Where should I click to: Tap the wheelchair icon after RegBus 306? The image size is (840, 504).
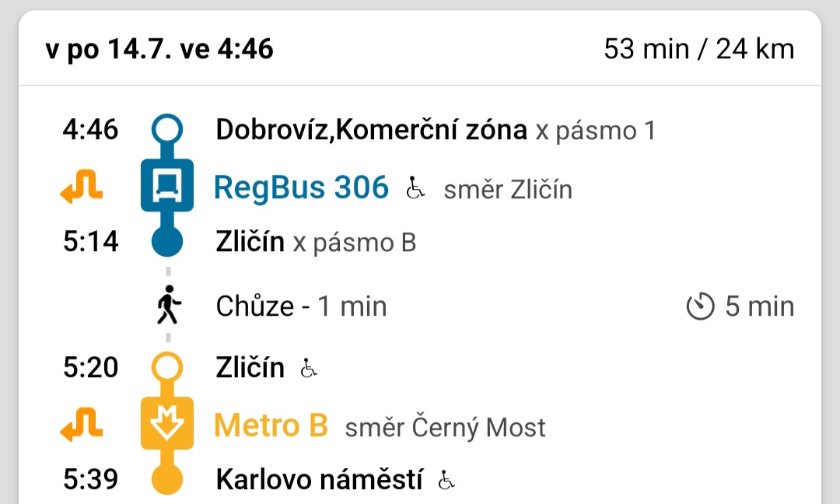(415, 187)
